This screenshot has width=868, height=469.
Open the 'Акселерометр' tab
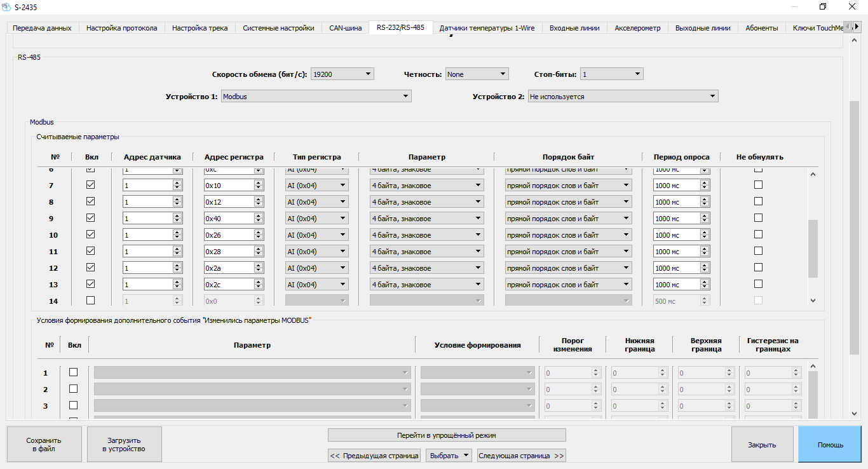pyautogui.click(x=637, y=28)
